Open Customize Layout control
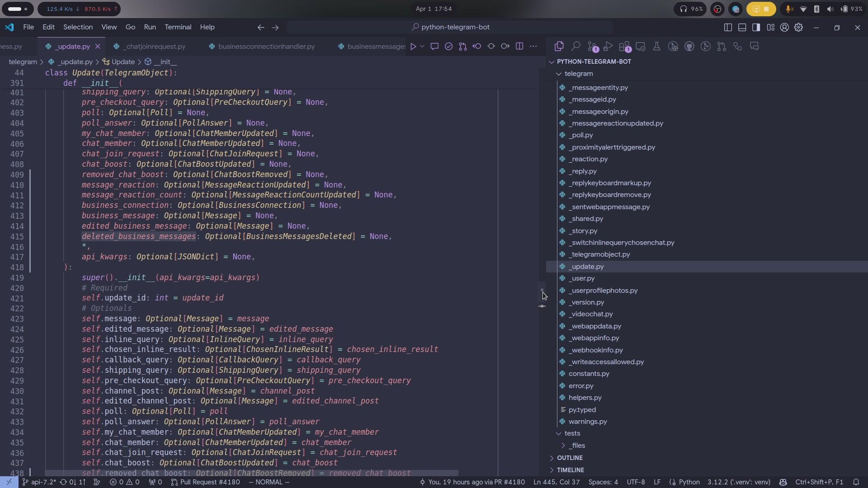The width and height of the screenshot is (868, 488). [x=770, y=28]
